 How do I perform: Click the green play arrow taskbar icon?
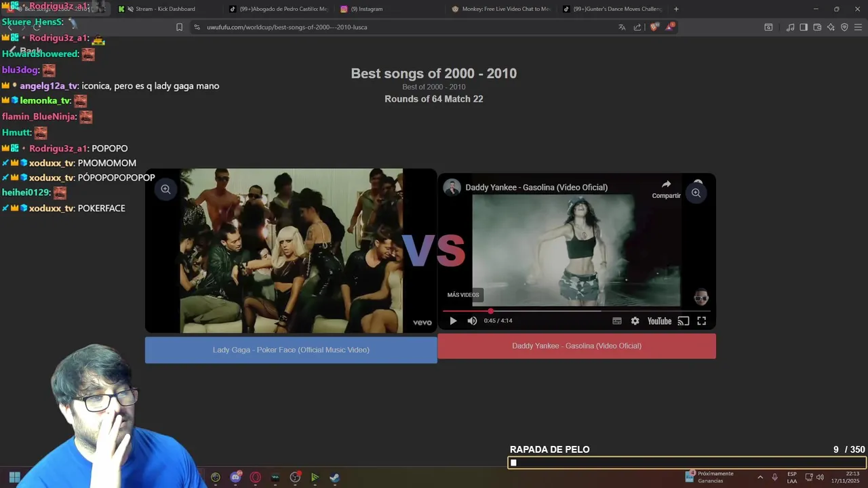pos(315,477)
